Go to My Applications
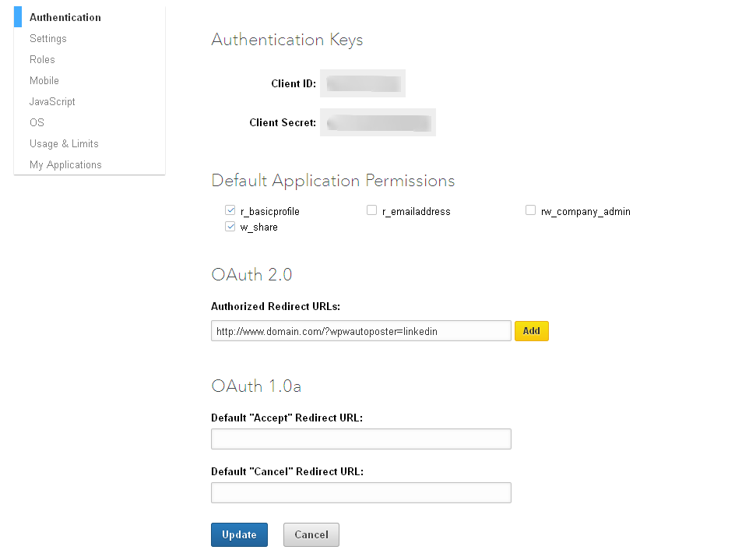The height and width of the screenshot is (557, 756). 65,164
